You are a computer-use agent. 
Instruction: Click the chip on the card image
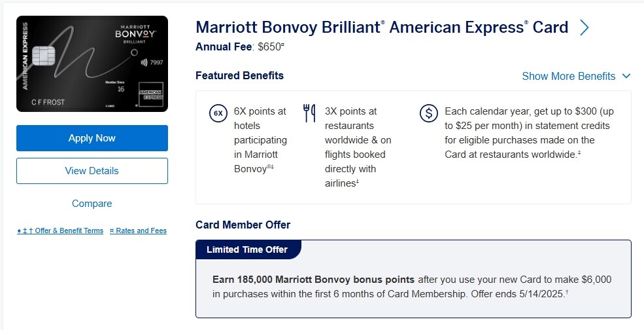click(x=43, y=56)
